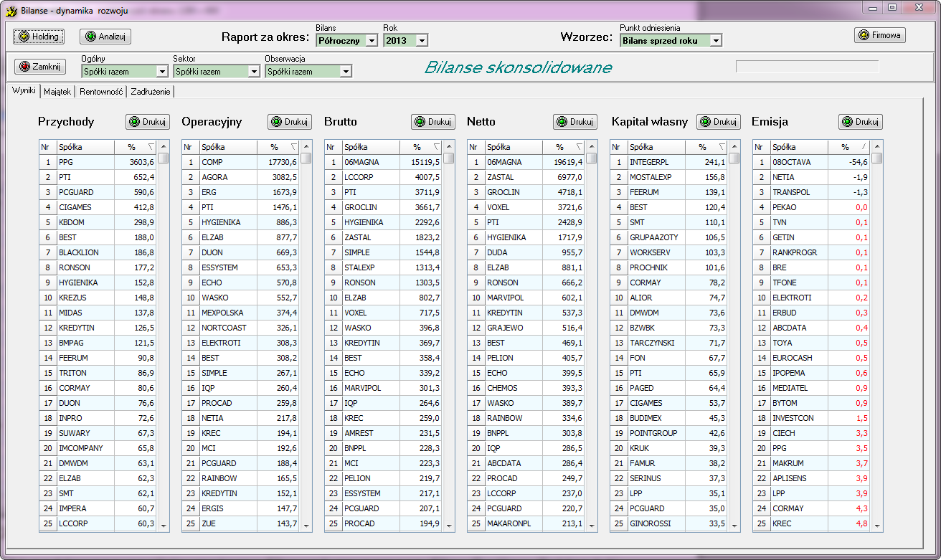Select NORTCOAST in Operacyjny table
This screenshot has width=941, height=560.
(x=240, y=328)
